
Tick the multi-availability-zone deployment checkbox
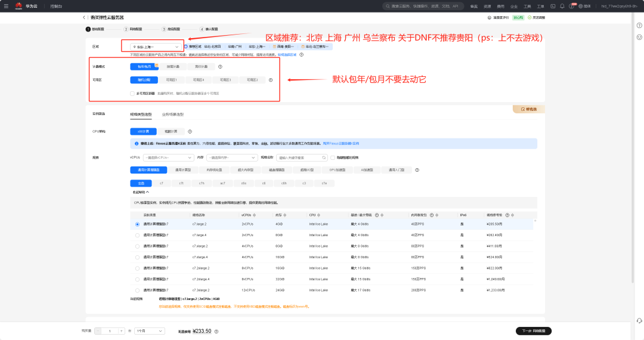(132, 94)
